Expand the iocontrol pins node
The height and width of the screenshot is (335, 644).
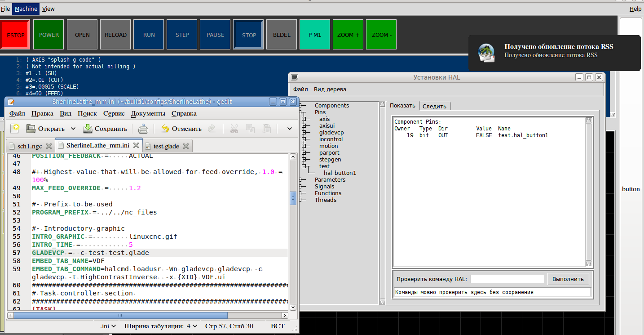pyautogui.click(x=304, y=139)
